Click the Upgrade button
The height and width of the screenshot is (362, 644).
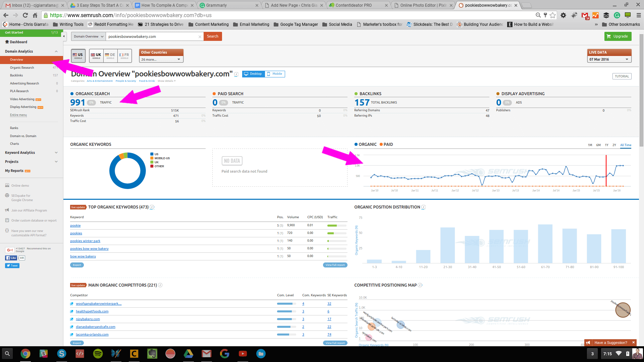pyautogui.click(x=618, y=36)
